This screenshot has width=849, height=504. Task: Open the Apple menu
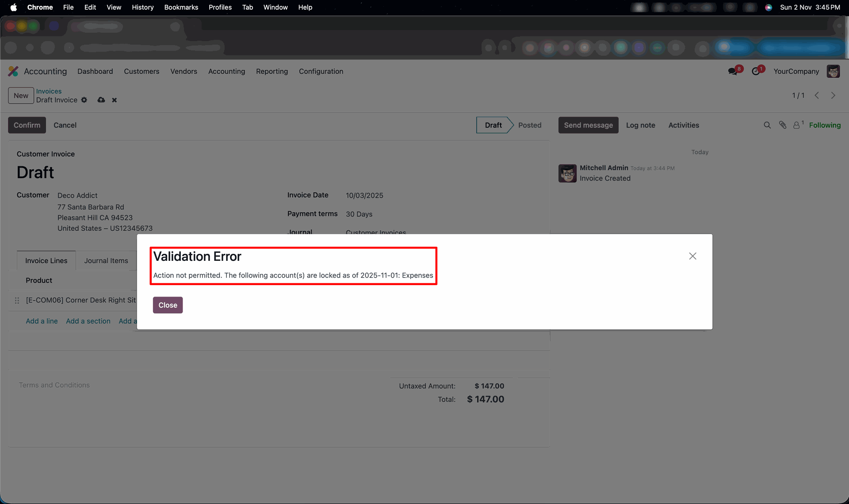coord(14,7)
